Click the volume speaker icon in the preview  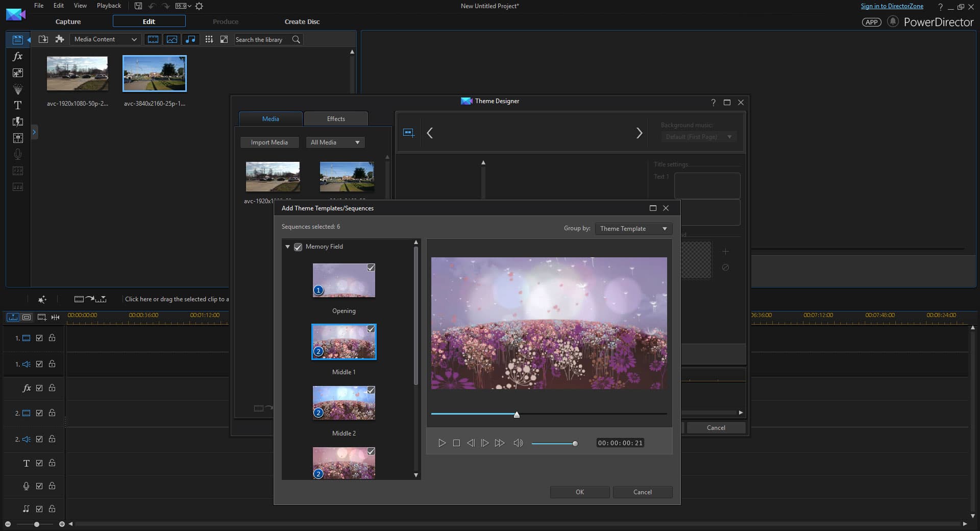point(518,443)
